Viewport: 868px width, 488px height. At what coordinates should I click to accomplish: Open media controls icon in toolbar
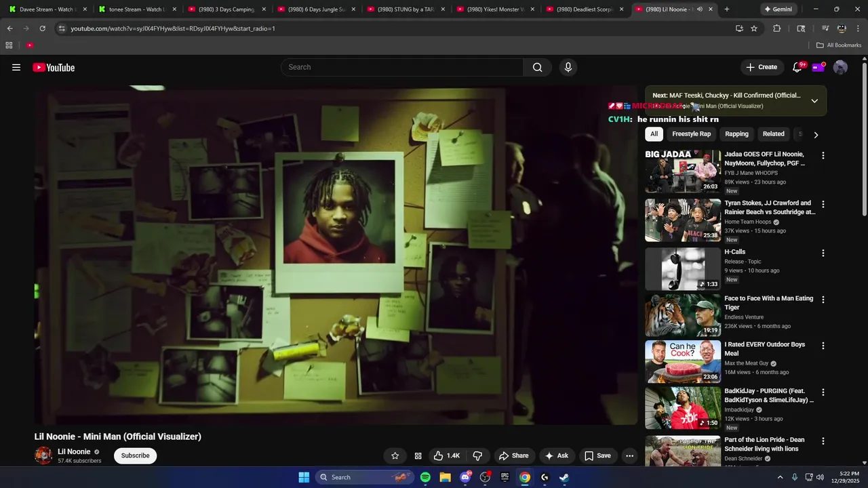coord(825,28)
